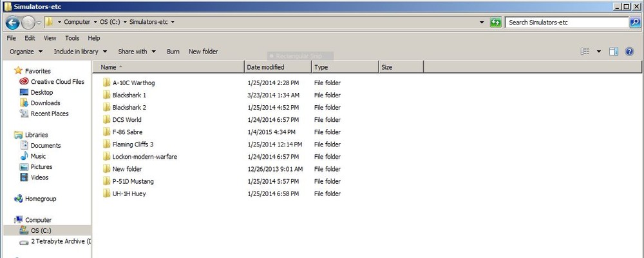Click in the Search Simulators-etc field

tap(567, 22)
